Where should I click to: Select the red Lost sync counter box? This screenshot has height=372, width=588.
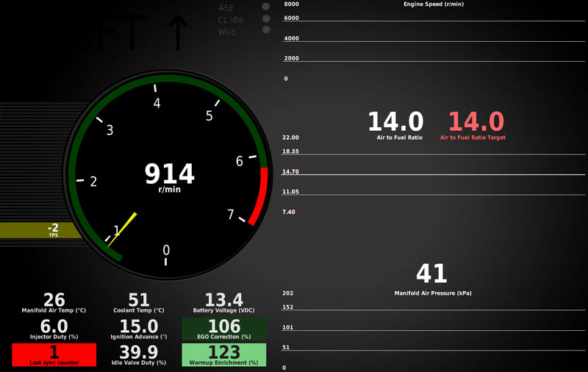[x=54, y=354]
